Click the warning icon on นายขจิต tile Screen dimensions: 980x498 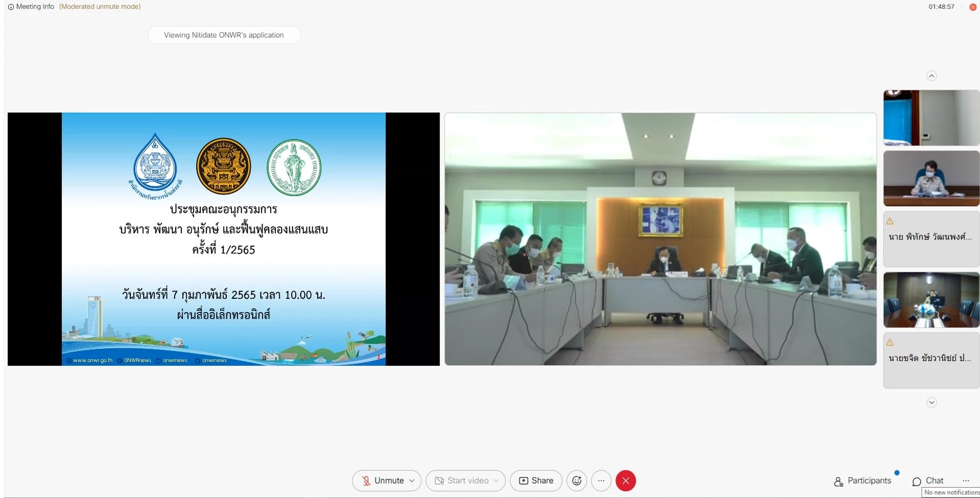point(890,342)
